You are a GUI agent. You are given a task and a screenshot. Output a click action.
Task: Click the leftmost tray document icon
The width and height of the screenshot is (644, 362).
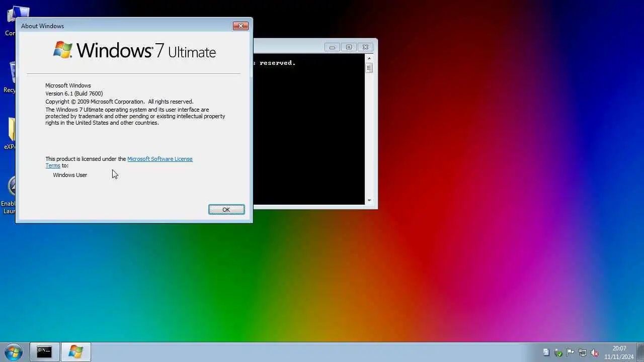pos(546,352)
